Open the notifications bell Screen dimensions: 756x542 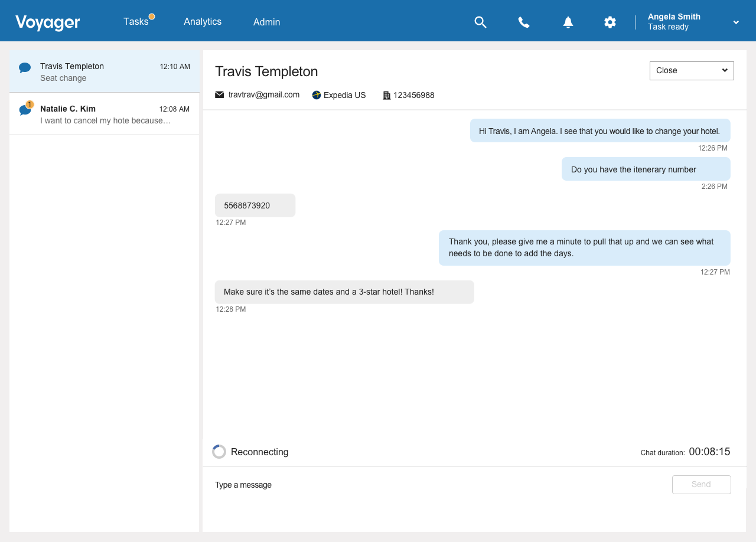click(x=568, y=22)
